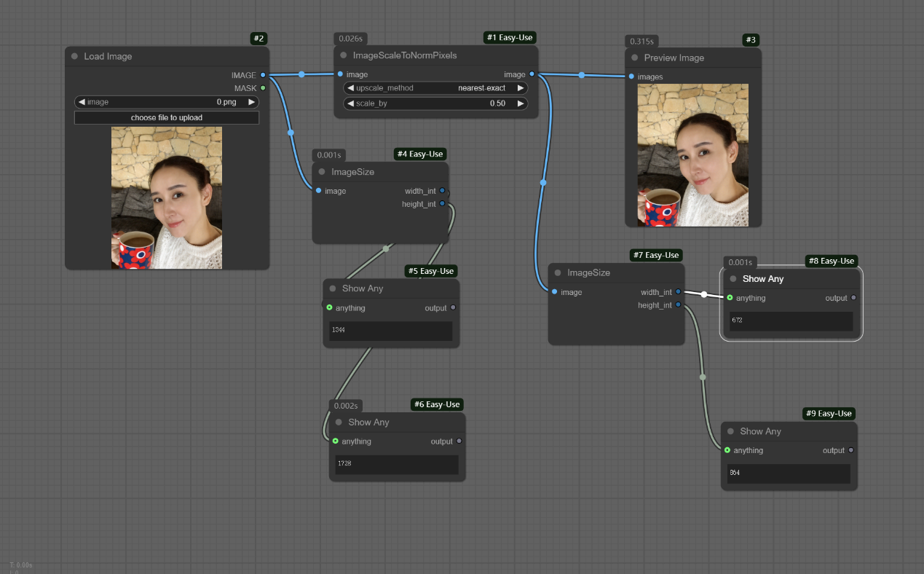Collapse the ImageScaleToNormPixels node via its dot
Screen dimensions: 924x574
coord(344,55)
